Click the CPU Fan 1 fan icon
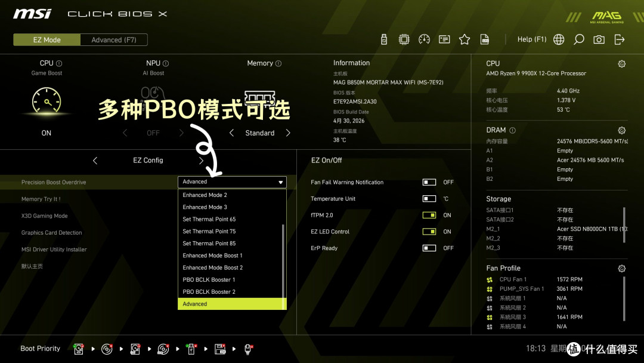 click(x=490, y=279)
